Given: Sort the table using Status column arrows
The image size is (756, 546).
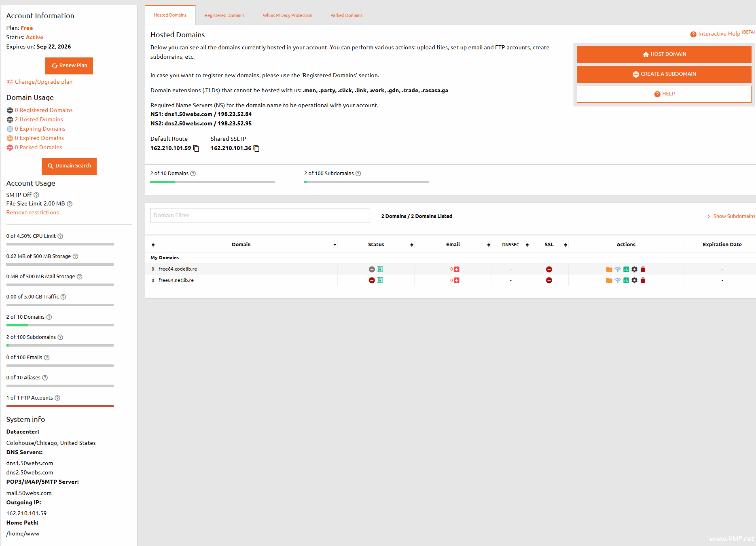Looking at the screenshot, I should click(411, 245).
